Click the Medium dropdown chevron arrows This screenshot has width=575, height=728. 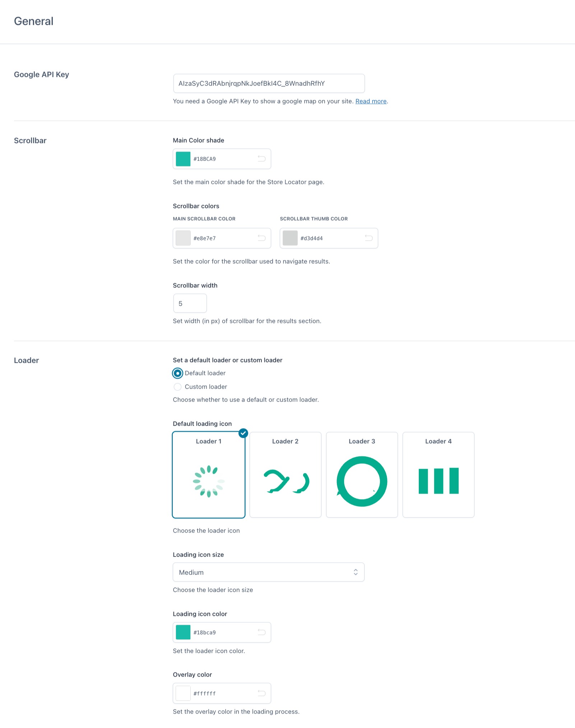point(356,572)
